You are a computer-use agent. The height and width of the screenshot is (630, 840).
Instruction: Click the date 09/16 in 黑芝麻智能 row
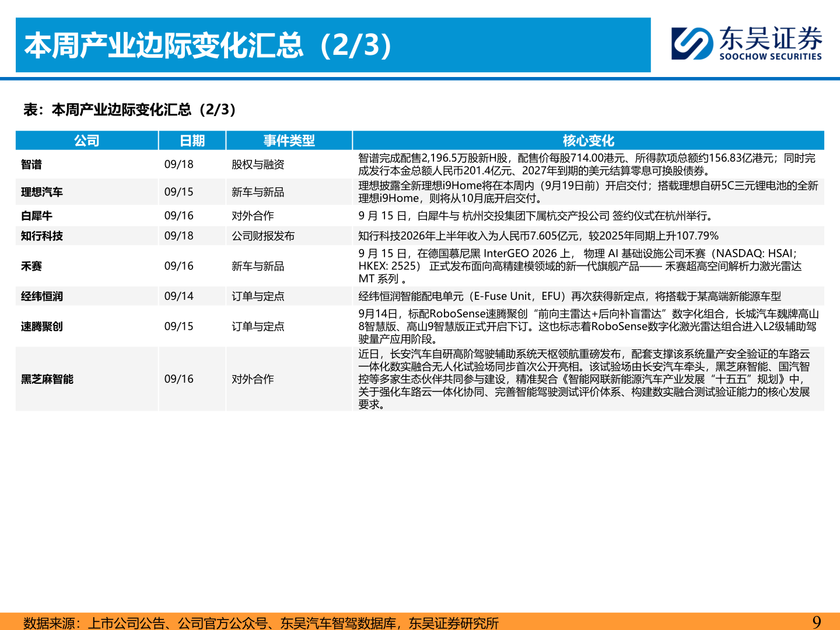pos(178,379)
